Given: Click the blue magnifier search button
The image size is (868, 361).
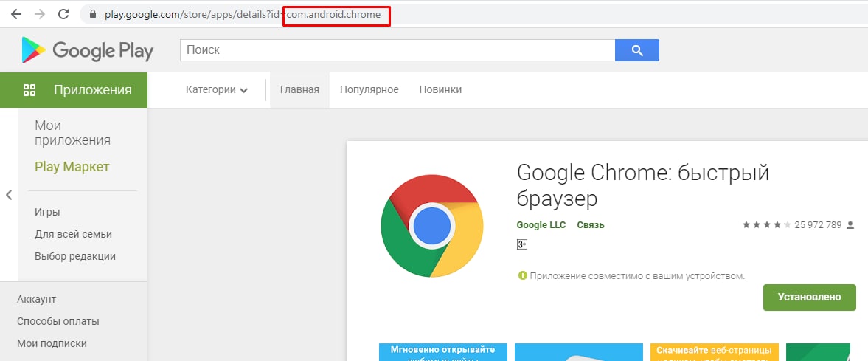Looking at the screenshot, I should [x=637, y=50].
